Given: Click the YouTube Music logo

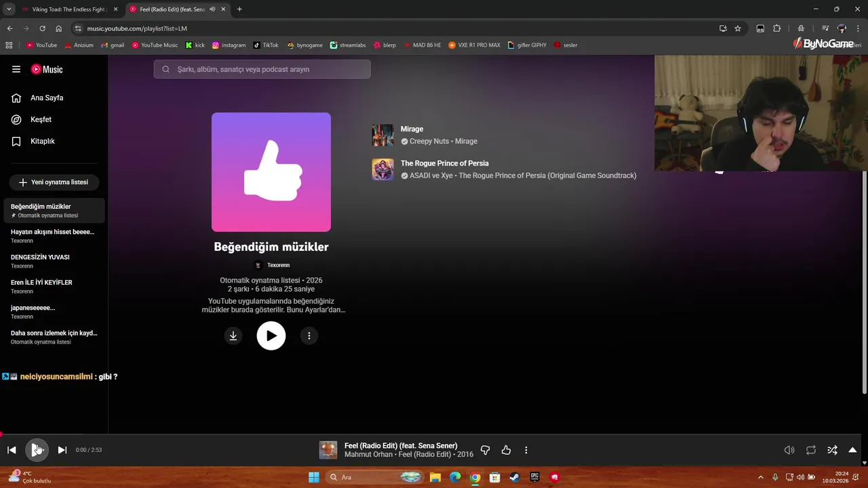Looking at the screenshot, I should [x=47, y=69].
